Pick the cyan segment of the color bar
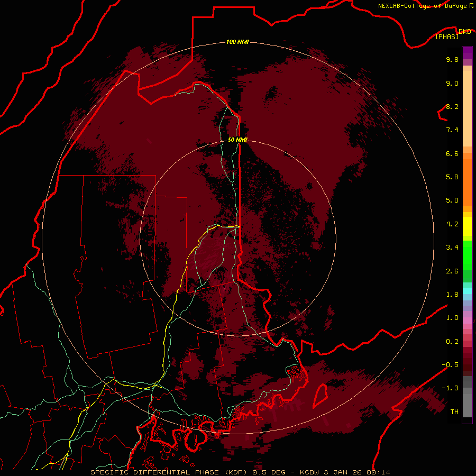The height and width of the screenshot is (476, 476). (467, 291)
